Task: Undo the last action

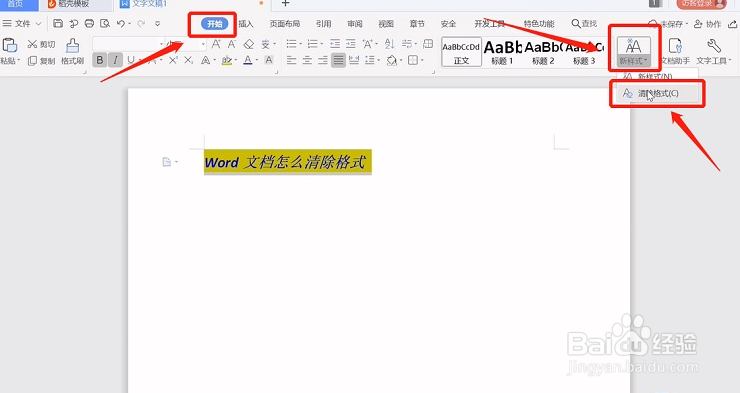Action: pos(121,23)
